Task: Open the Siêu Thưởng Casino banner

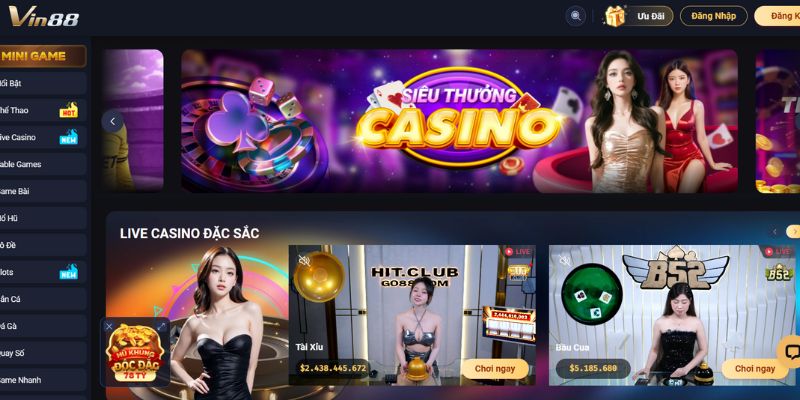Action: click(x=459, y=121)
